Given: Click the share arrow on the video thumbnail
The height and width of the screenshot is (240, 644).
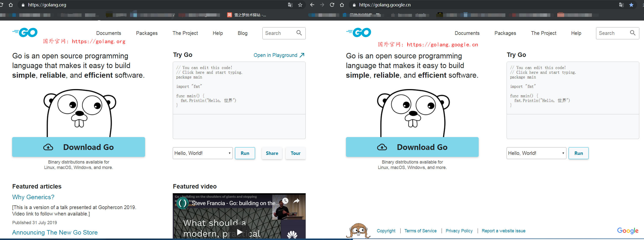Looking at the screenshot, I should click(x=297, y=200).
